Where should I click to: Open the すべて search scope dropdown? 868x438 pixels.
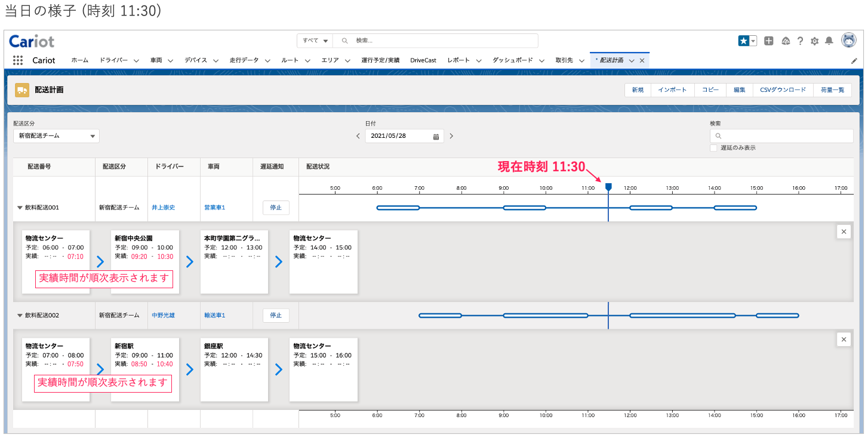point(315,41)
